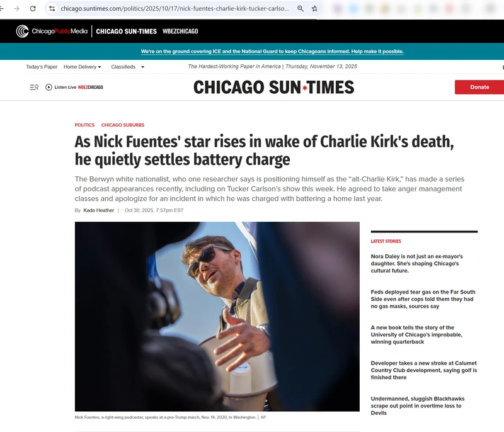Open Today's Paper menu item
The width and height of the screenshot is (504, 432).
[x=42, y=67]
